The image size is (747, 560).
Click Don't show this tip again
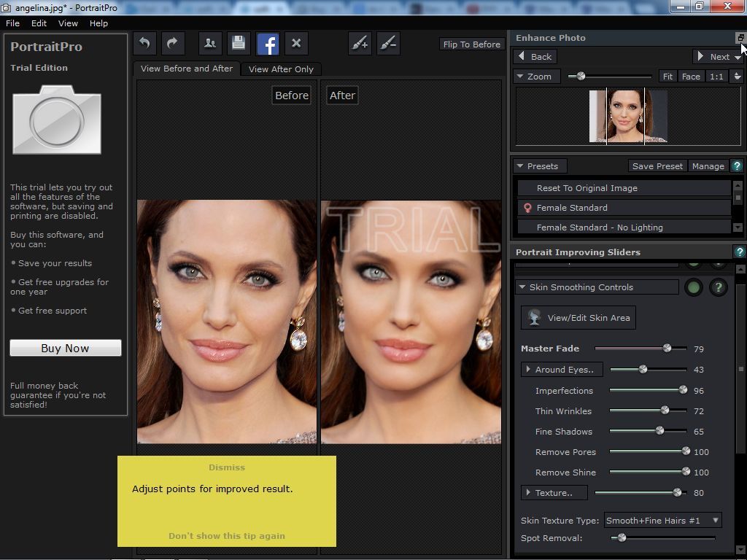click(227, 536)
